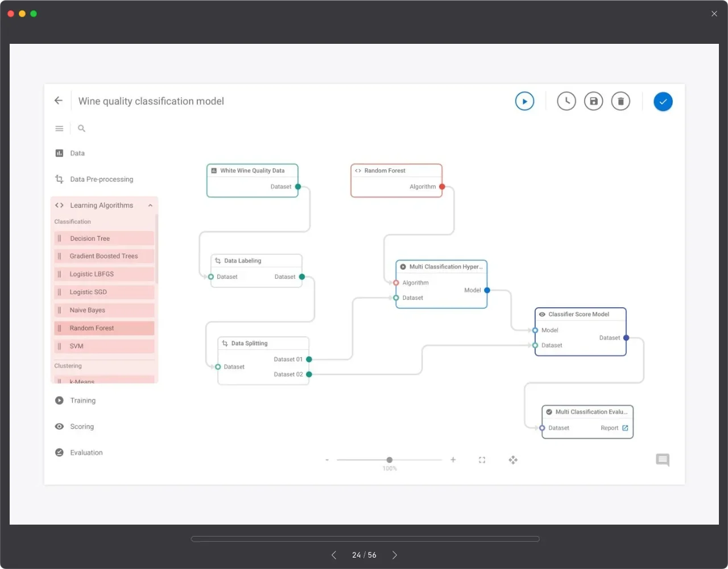Screen dimensions: 728x569
Task: Open the sidebar search icon
Action: 81,129
